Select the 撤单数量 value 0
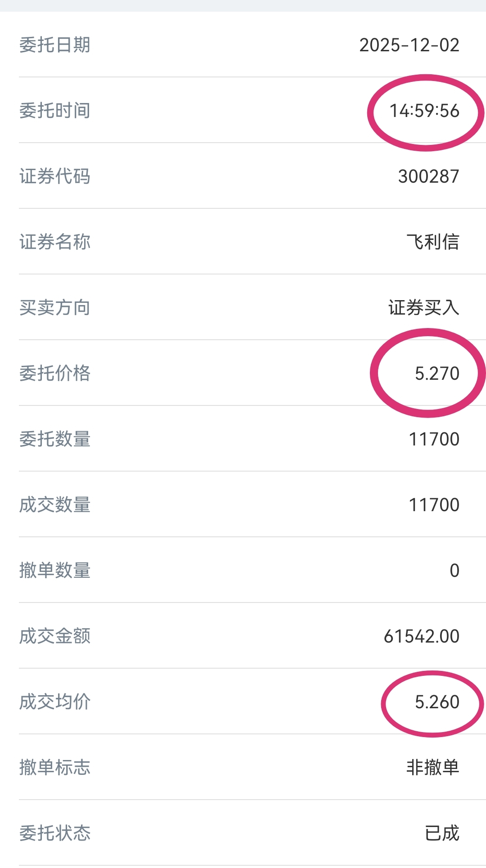The image size is (486, 868). (454, 571)
